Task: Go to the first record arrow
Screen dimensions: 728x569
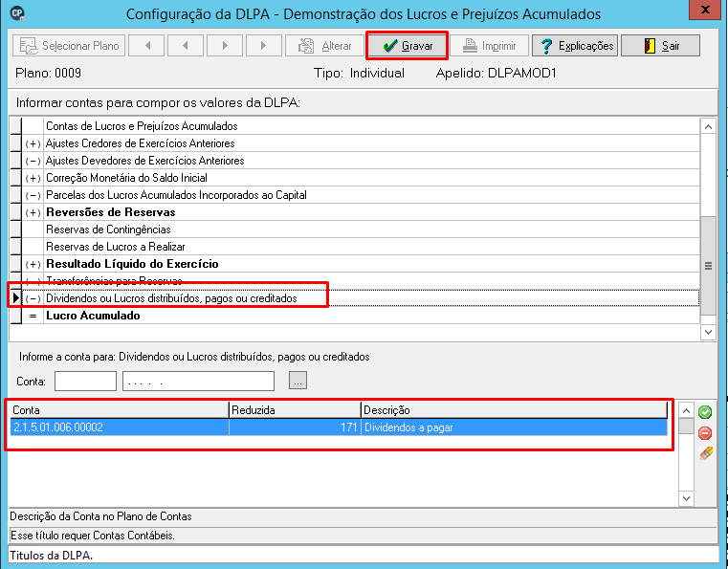Action: tap(146, 46)
